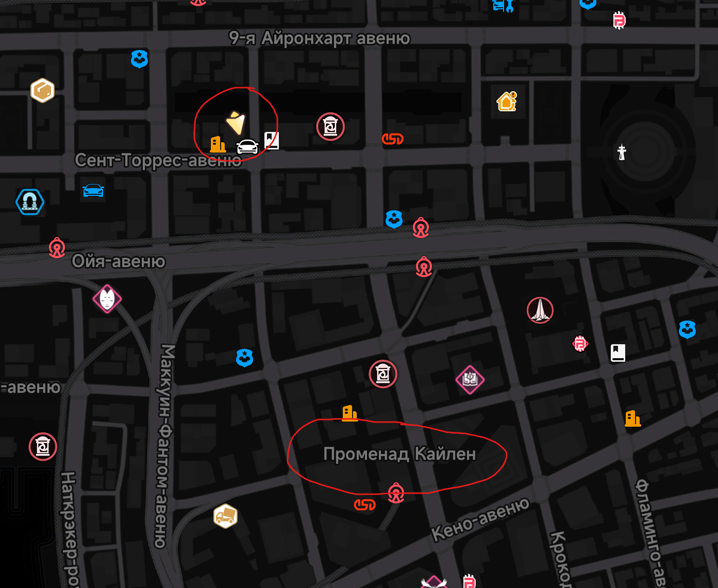Viewport: 718px width, 588px height.
Task: Click the pink R-shaped marker in top-right corner
Action: (x=619, y=21)
